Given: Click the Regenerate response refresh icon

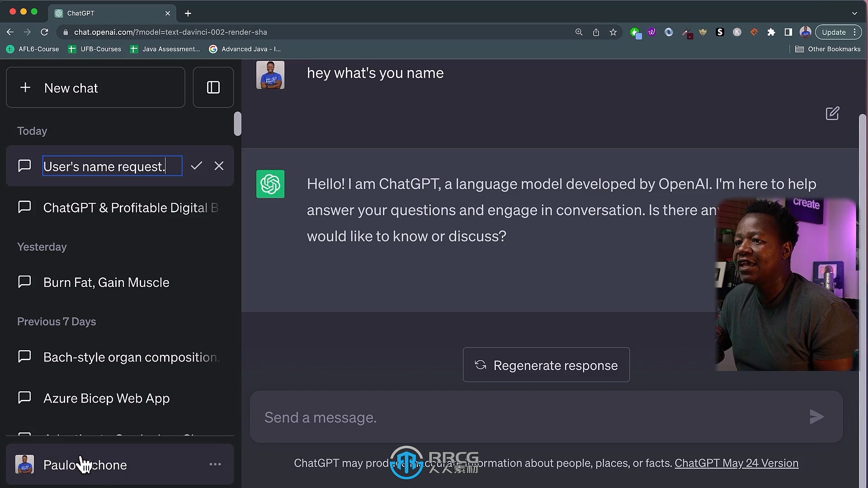Looking at the screenshot, I should point(480,365).
